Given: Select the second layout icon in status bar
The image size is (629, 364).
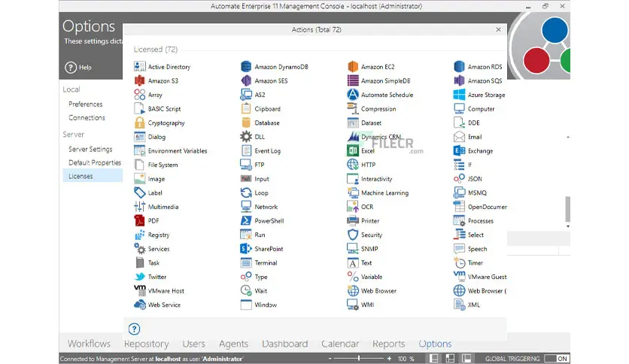Looking at the screenshot, I should (x=451, y=359).
